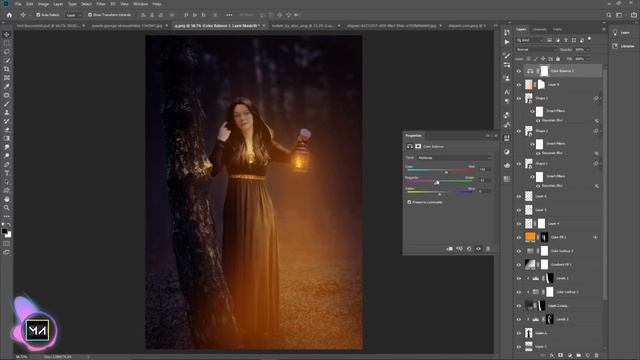
Task: Open the Libraries panel
Action: point(623,46)
